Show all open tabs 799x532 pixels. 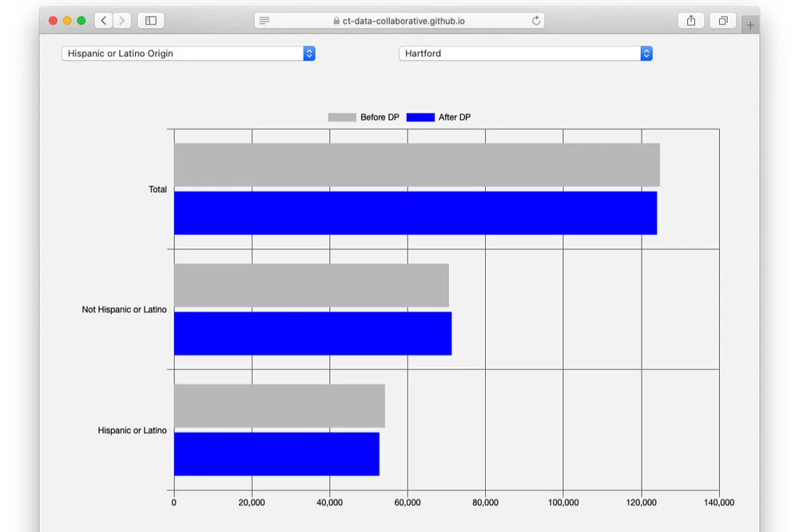(x=722, y=20)
